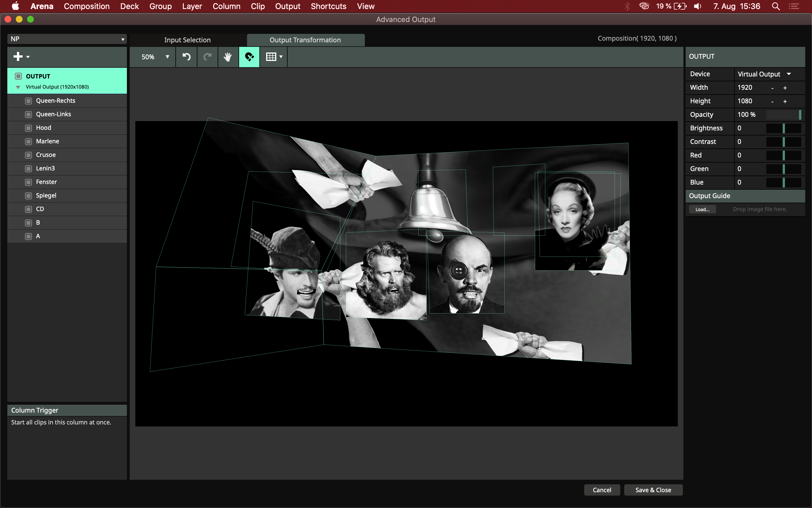The height and width of the screenshot is (508, 812).
Task: Click the Contrast slider
Action: pyautogui.click(x=784, y=142)
